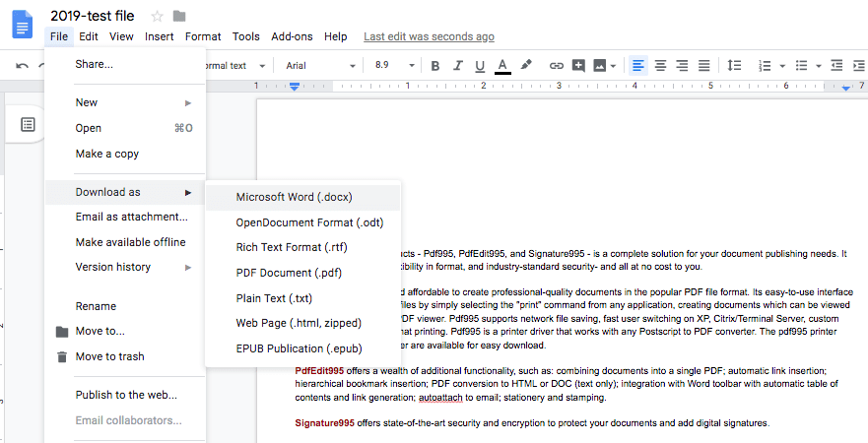Download as Microsoft Word (.docx)

click(302, 197)
